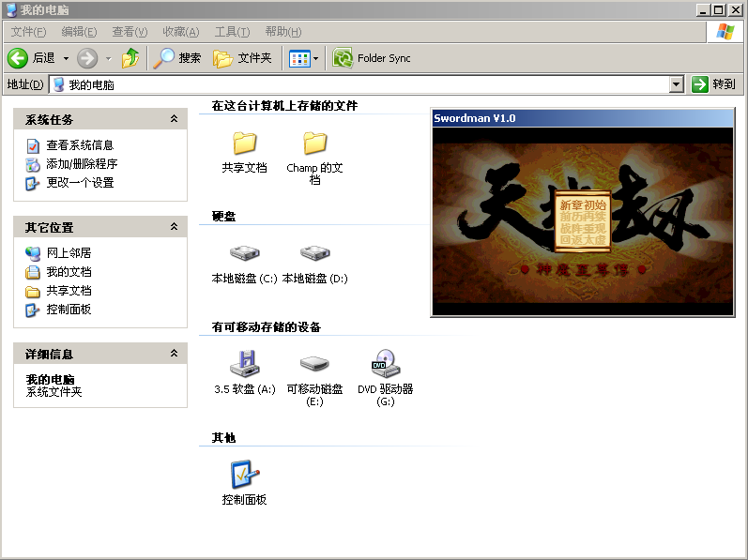Click the 有可移动存储的设备 section header
The image size is (748, 560).
tap(267, 327)
